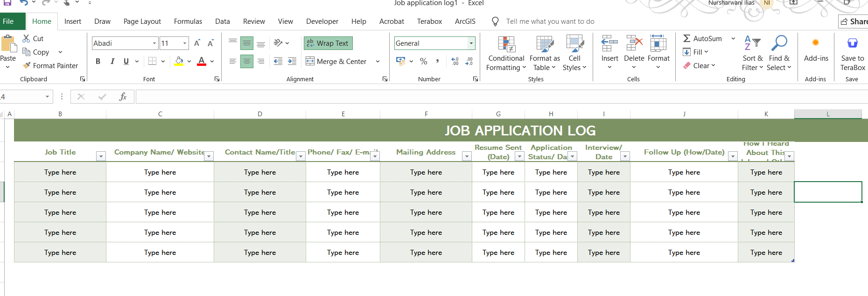The image size is (868, 296).
Task: Click the Share button
Action: 854,21
